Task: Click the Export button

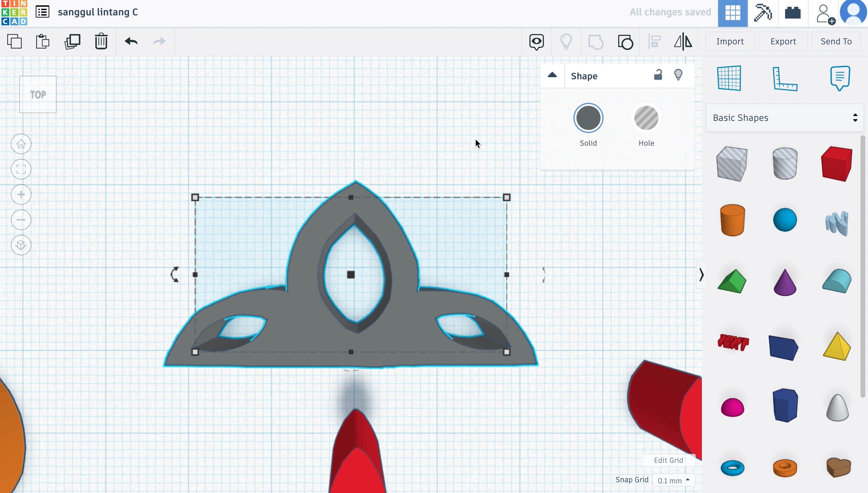Action: tap(783, 41)
